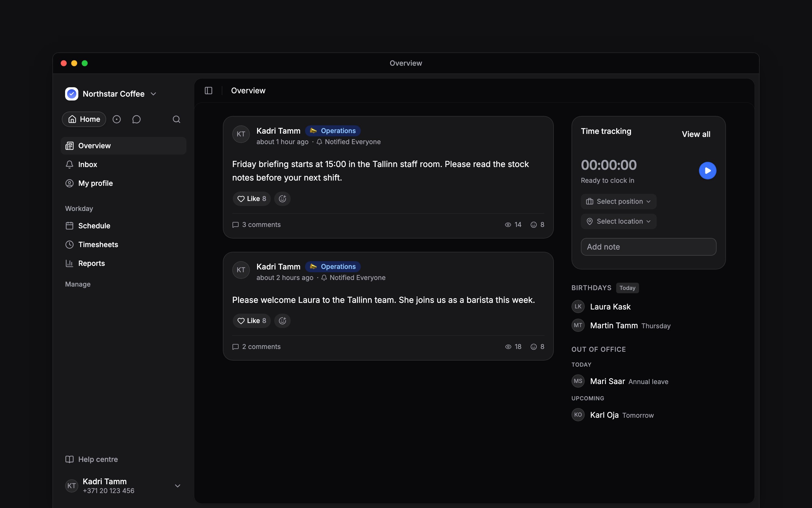Image resolution: width=812 pixels, height=508 pixels.
Task: Click the KT avatar on Friday briefing post
Action: pos(241,134)
